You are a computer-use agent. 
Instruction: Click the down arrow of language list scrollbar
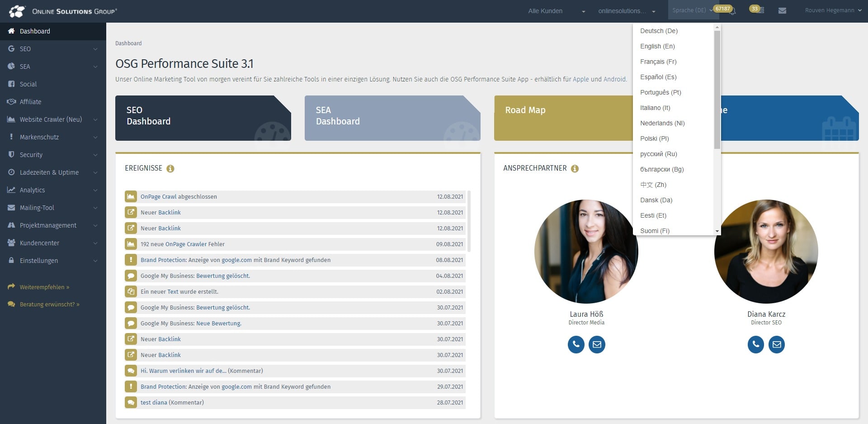coord(717,231)
